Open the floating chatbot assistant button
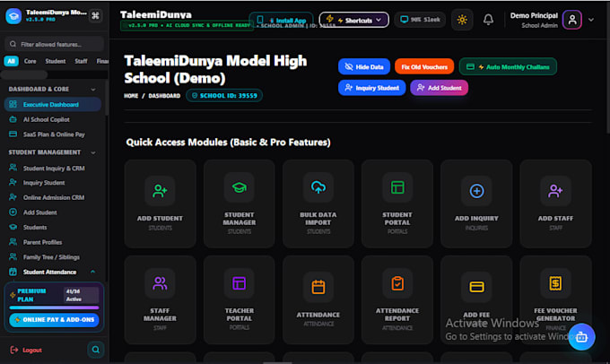This screenshot has width=610, height=364. (x=581, y=337)
